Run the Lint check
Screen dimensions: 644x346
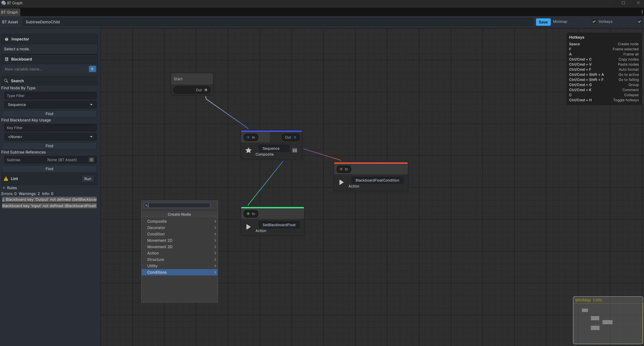[x=87, y=179]
